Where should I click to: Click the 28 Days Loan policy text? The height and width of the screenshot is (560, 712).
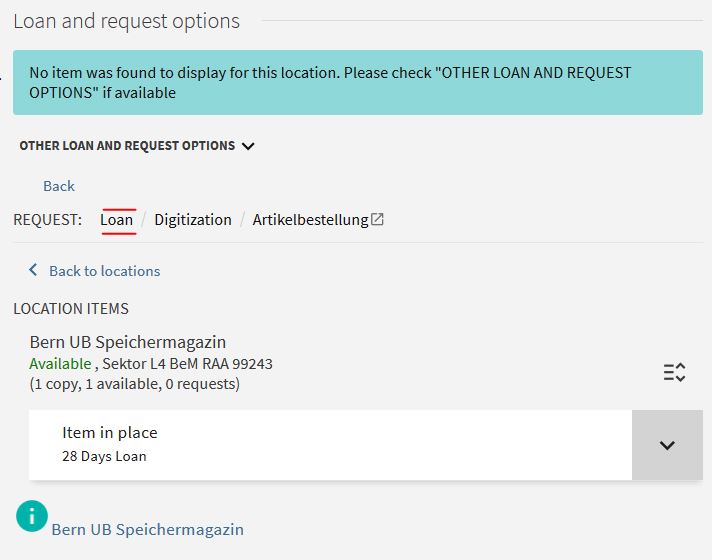click(104, 457)
